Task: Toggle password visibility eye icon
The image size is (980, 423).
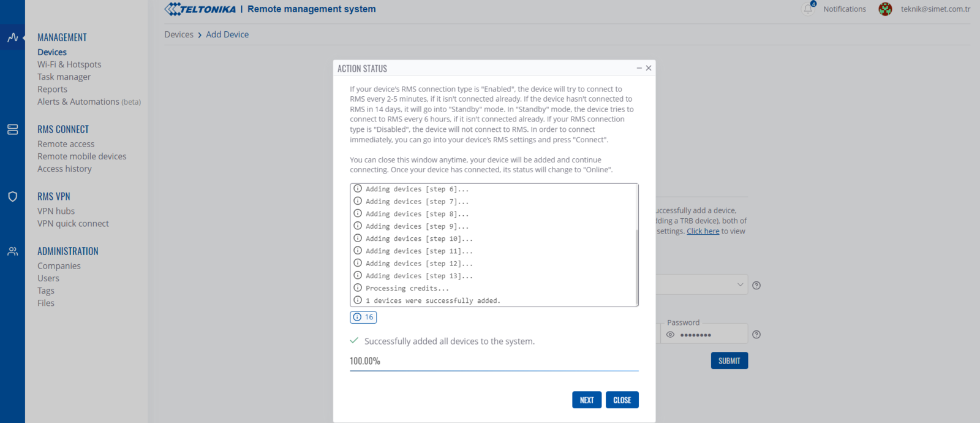Action: [671, 335]
